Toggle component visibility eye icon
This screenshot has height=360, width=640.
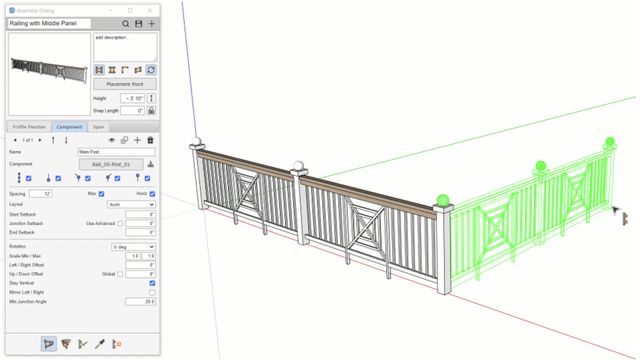pos(111,140)
